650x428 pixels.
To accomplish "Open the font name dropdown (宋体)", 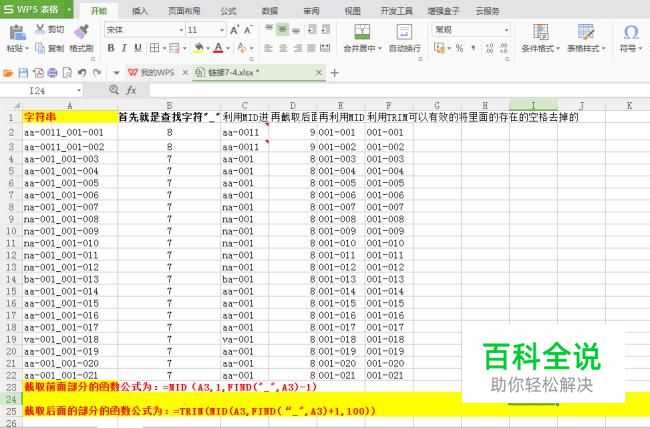I will pos(181,30).
